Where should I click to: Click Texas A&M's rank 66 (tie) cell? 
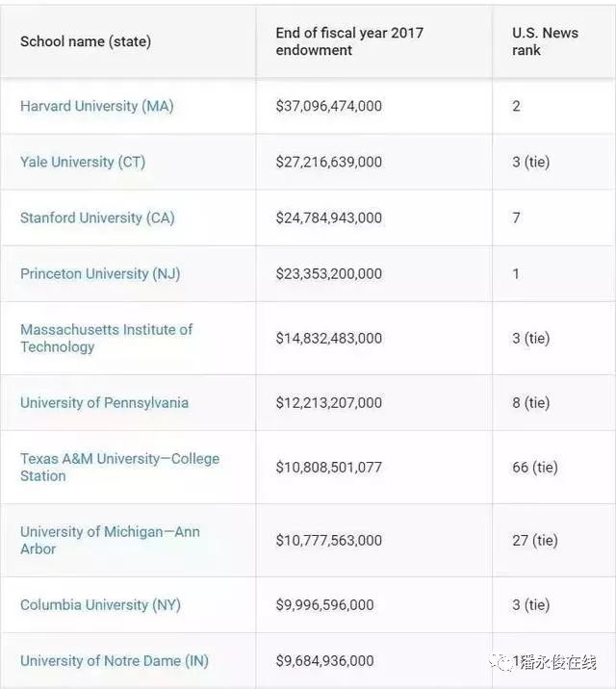click(534, 467)
